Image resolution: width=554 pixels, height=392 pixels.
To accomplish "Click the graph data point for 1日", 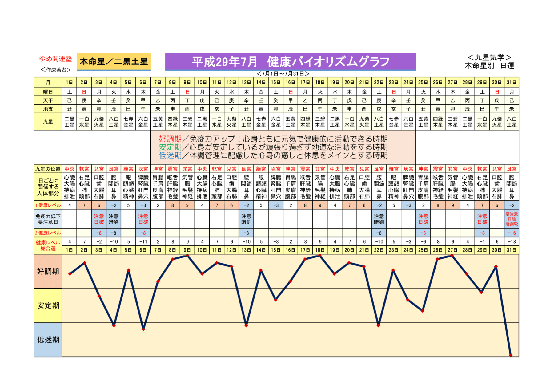I will [x=70, y=274].
